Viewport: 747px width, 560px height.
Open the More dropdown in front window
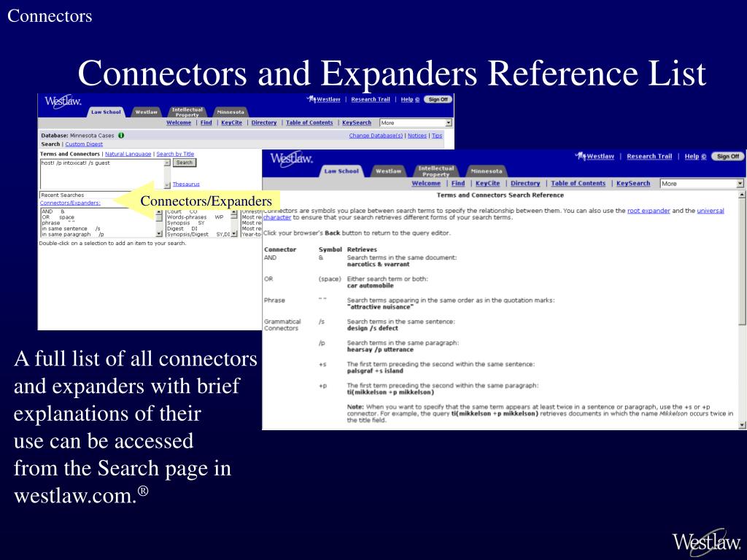click(x=740, y=183)
